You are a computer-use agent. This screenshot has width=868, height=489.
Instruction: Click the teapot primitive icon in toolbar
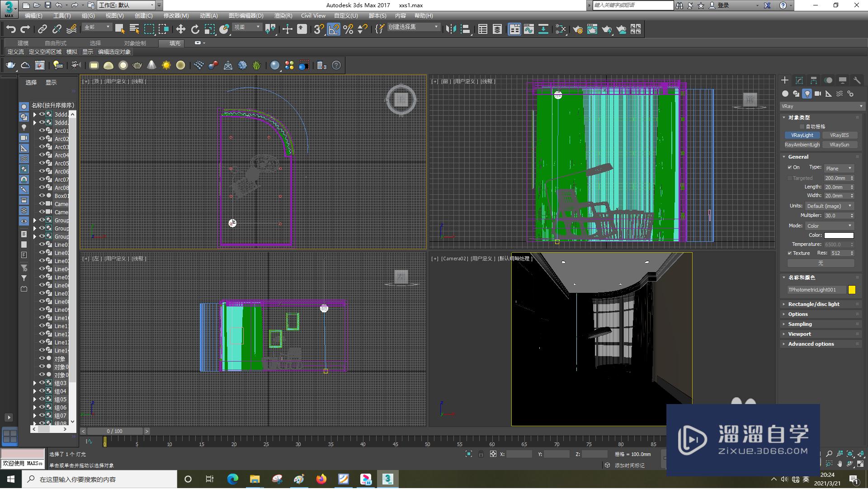point(10,66)
